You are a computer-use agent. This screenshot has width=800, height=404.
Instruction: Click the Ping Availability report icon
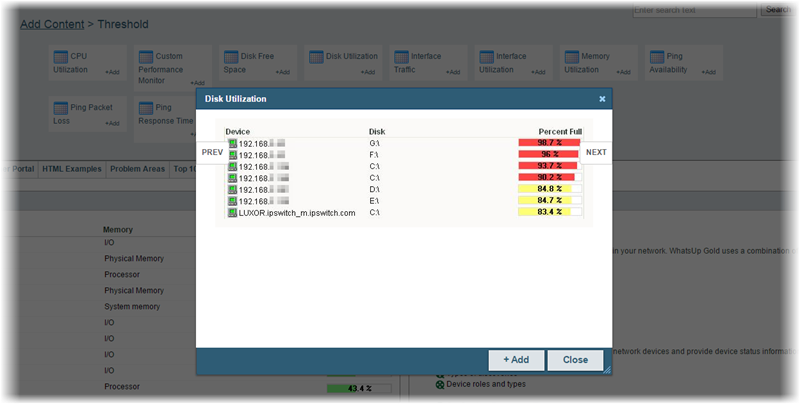(657, 57)
